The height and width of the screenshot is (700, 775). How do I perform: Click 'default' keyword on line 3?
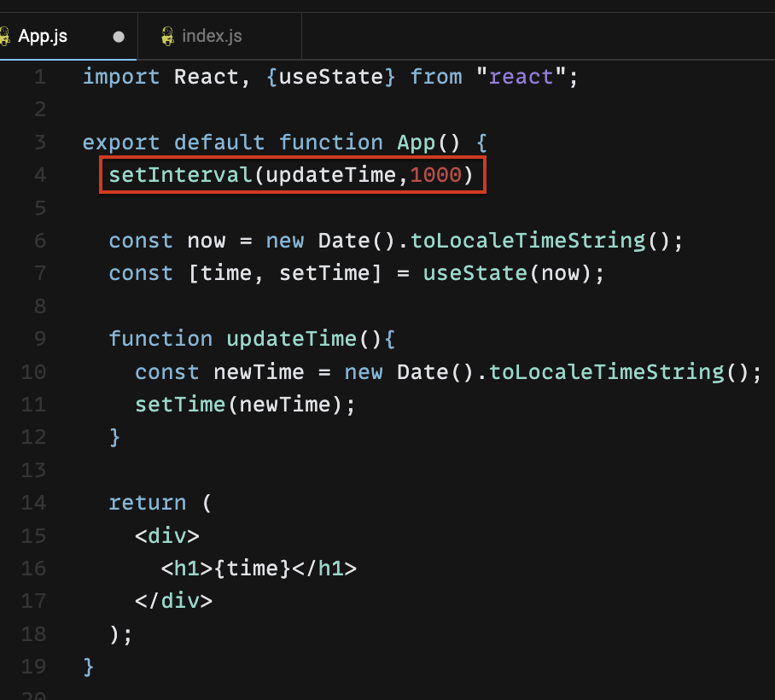[219, 143]
